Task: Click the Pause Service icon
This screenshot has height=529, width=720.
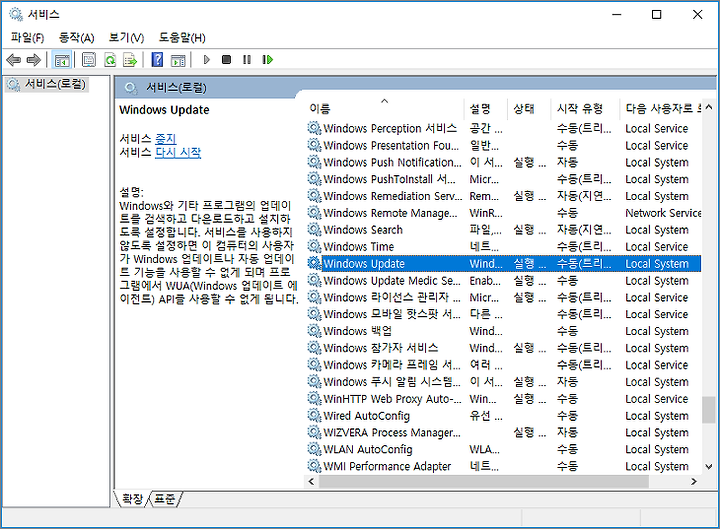Action: (247, 60)
